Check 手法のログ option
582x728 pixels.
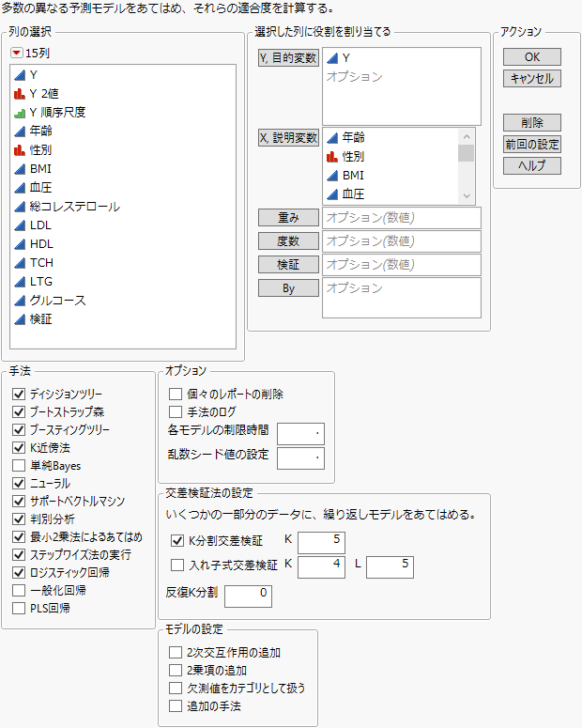click(x=176, y=411)
